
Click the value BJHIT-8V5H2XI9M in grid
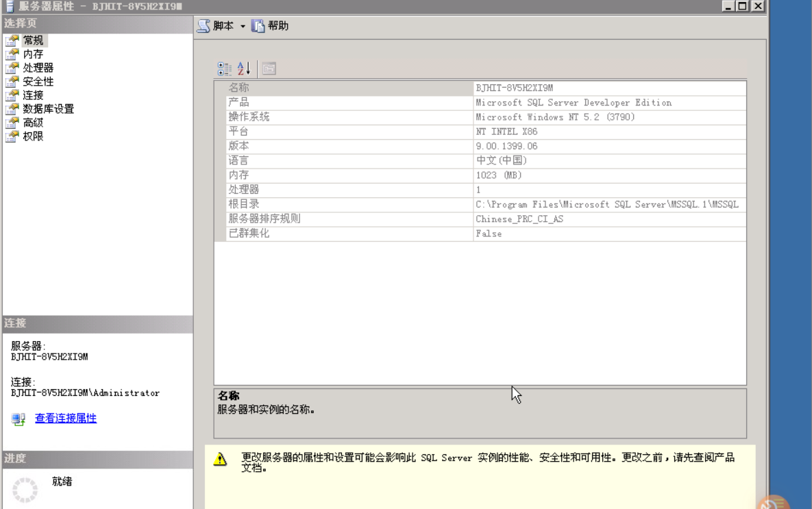click(x=514, y=88)
